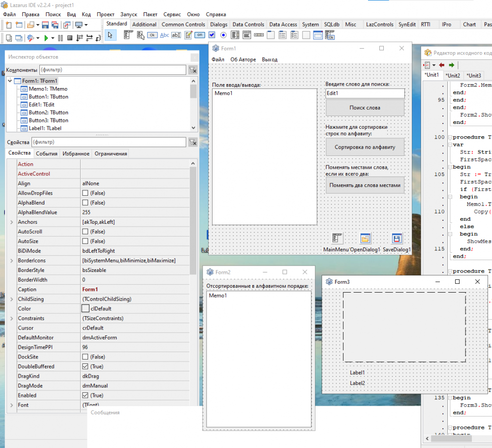Click the green Run button in toolbar
Screen dimensions: 492x448
pos(46,38)
